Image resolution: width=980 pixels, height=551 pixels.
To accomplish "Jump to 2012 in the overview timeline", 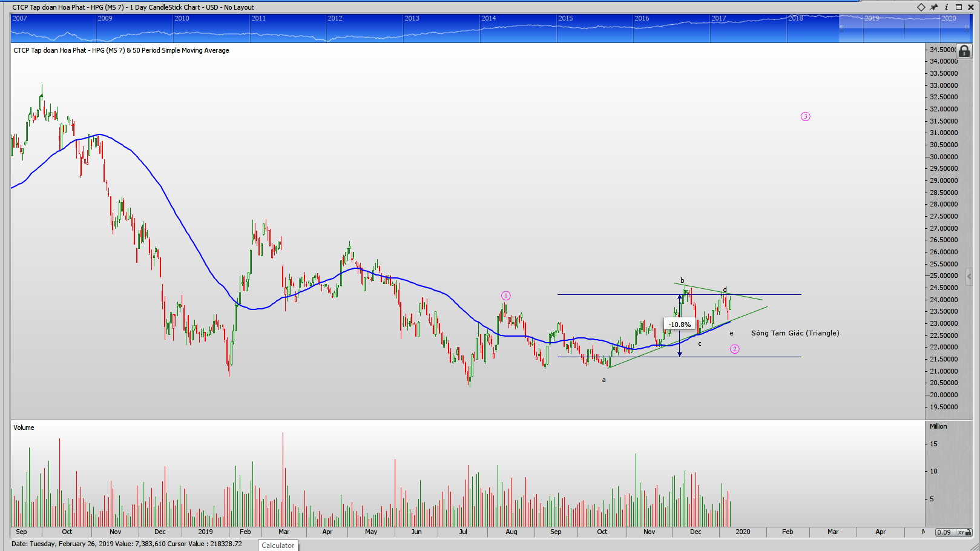I will pos(335,18).
